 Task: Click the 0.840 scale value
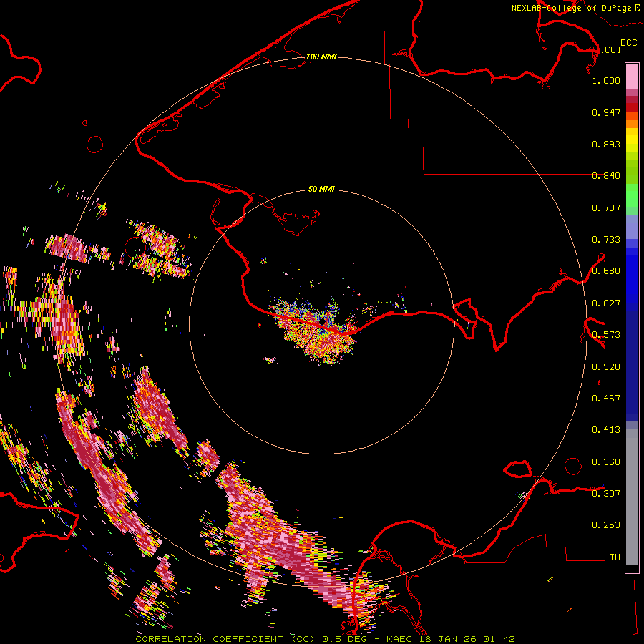(606, 176)
